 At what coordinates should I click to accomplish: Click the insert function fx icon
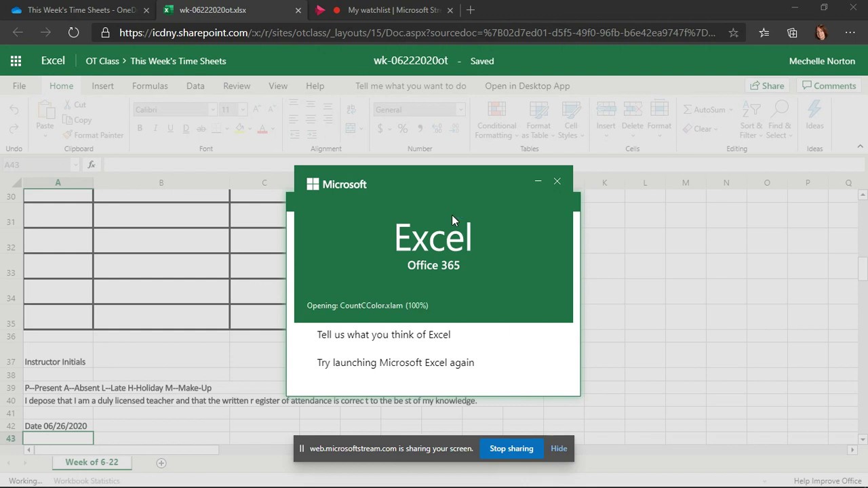pyautogui.click(x=92, y=165)
